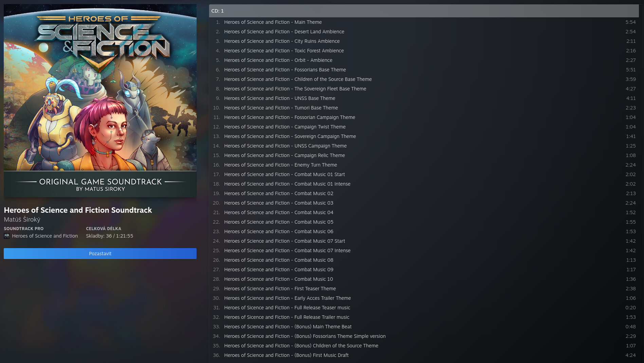
Task: Play the Desert Land Ambience track
Action: tap(284, 32)
